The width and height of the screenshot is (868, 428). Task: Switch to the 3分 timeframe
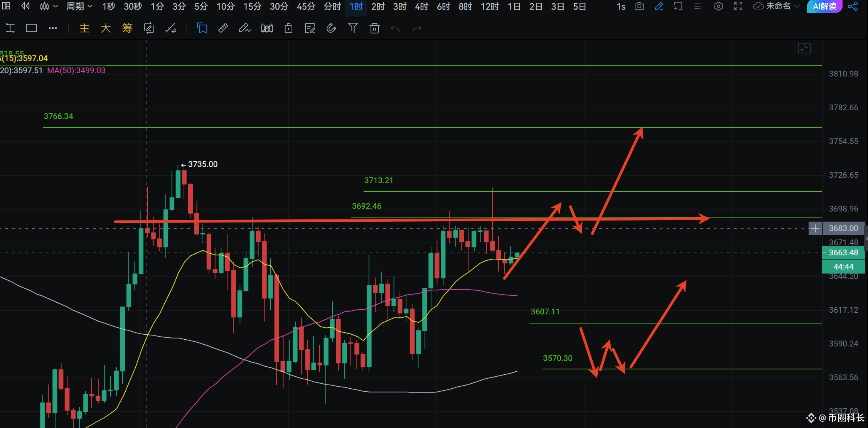point(179,7)
